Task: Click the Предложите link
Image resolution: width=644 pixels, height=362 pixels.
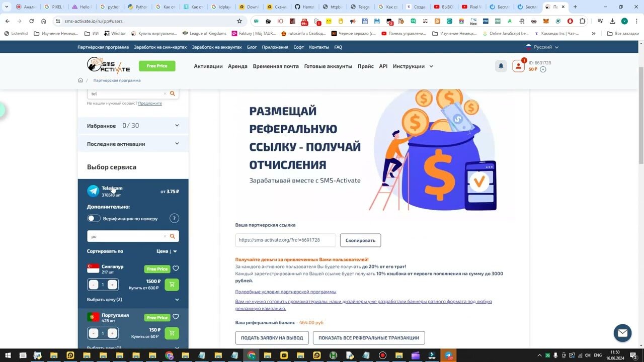Action: tap(150, 103)
